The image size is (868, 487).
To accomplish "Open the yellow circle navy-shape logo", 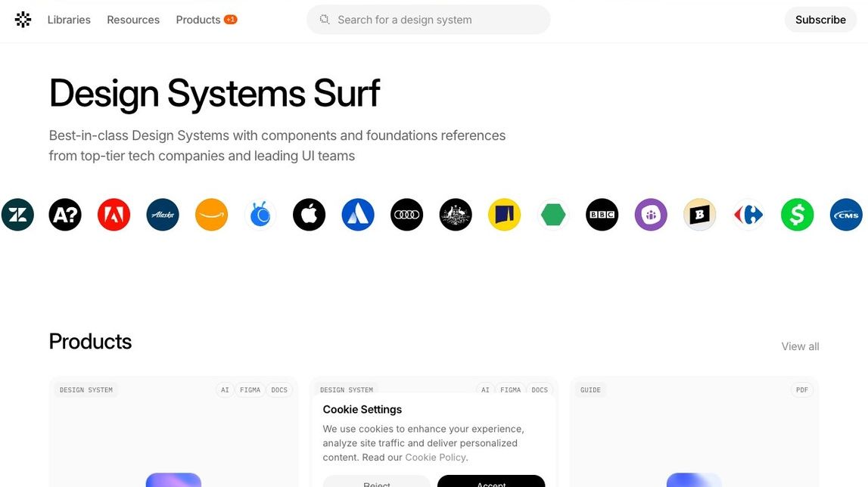I will pos(504,215).
